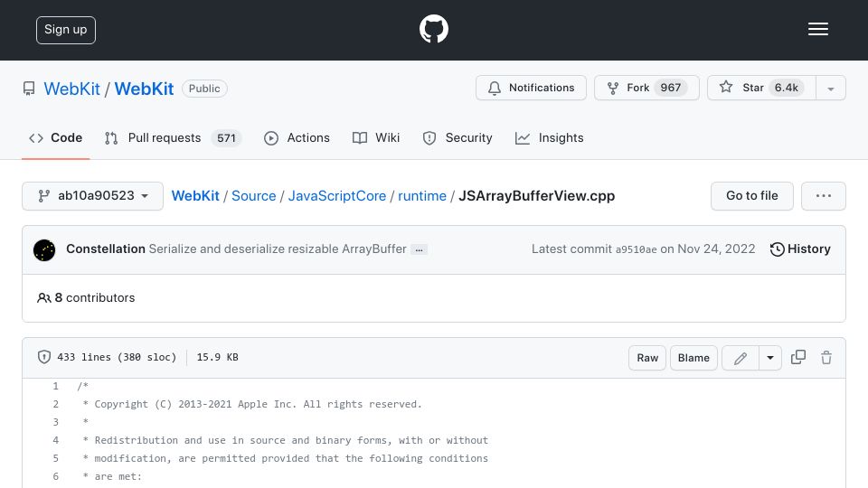
Task: Click the Notifications bell button
Action: 531,88
